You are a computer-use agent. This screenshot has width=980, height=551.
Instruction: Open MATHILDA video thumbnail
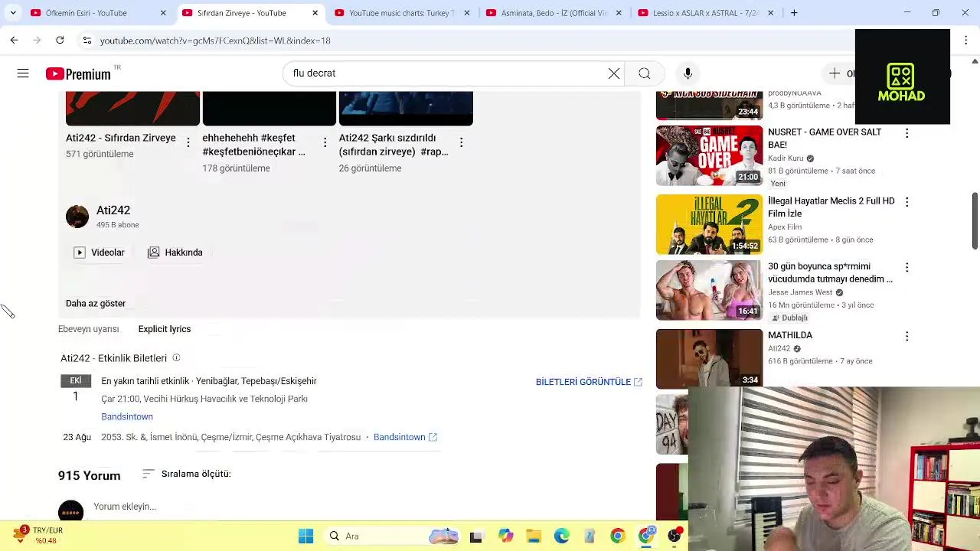(x=709, y=359)
